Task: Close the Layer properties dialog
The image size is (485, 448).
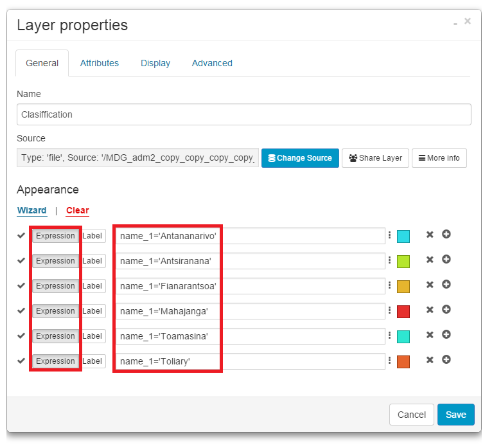Action: pyautogui.click(x=468, y=21)
